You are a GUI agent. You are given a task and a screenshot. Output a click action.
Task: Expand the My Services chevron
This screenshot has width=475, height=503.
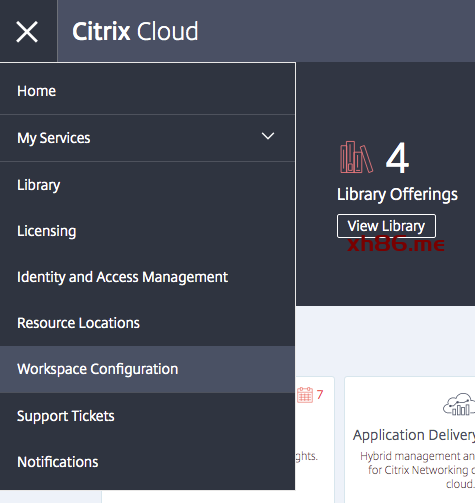pyautogui.click(x=268, y=136)
